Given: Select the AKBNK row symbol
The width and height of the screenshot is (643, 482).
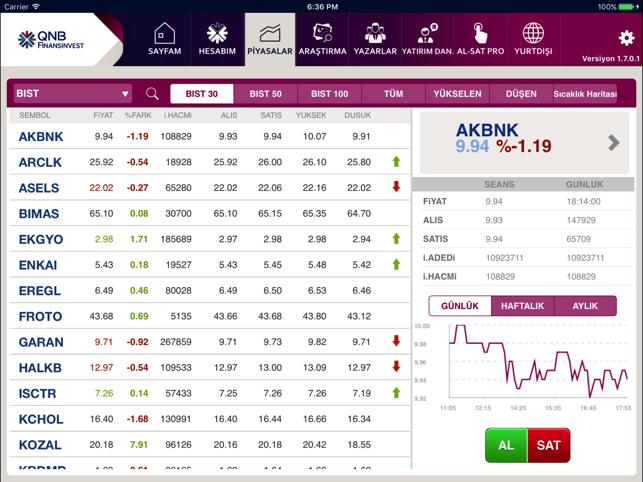Looking at the screenshot, I should [x=41, y=137].
